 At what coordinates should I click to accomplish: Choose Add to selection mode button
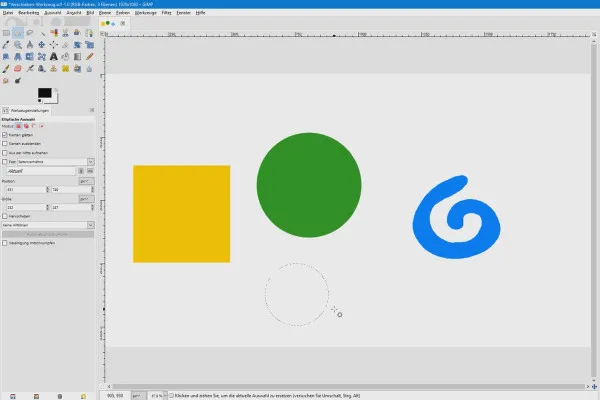click(x=26, y=126)
